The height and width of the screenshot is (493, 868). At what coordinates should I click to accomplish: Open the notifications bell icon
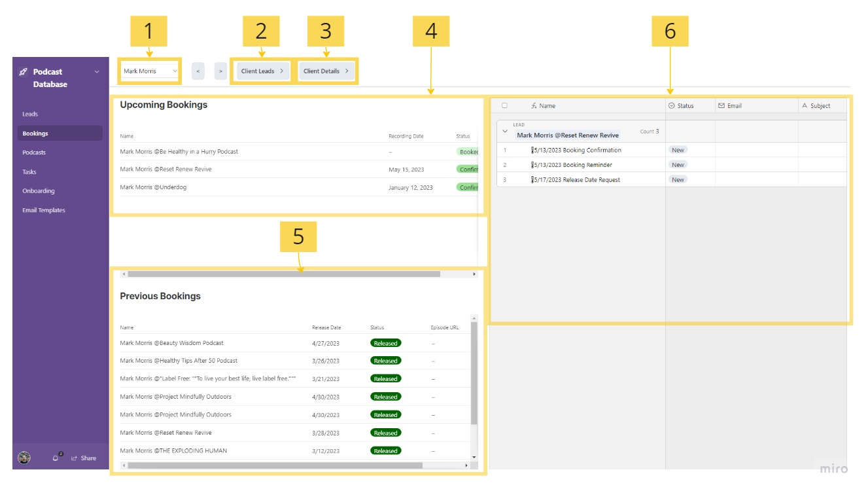click(56, 458)
